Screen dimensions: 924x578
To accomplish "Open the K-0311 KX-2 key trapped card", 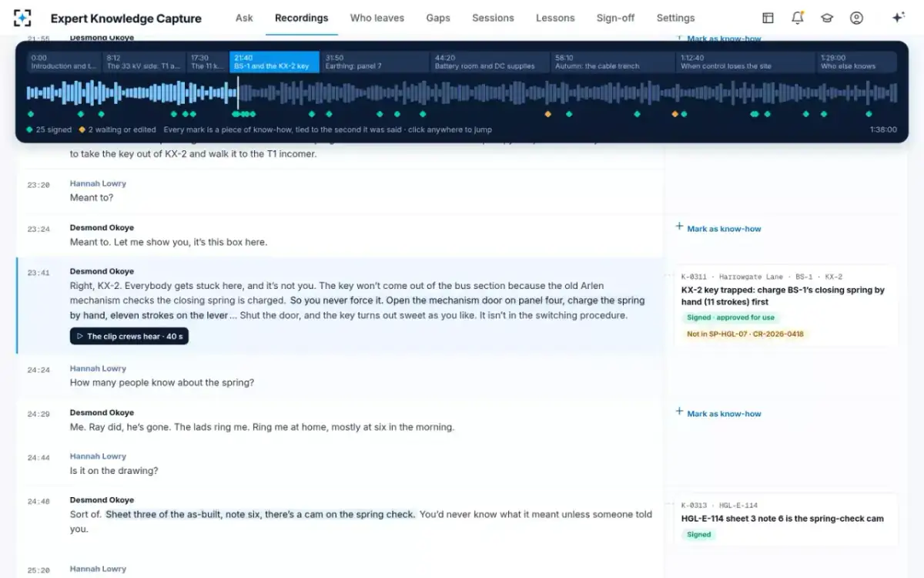I will click(x=785, y=305).
